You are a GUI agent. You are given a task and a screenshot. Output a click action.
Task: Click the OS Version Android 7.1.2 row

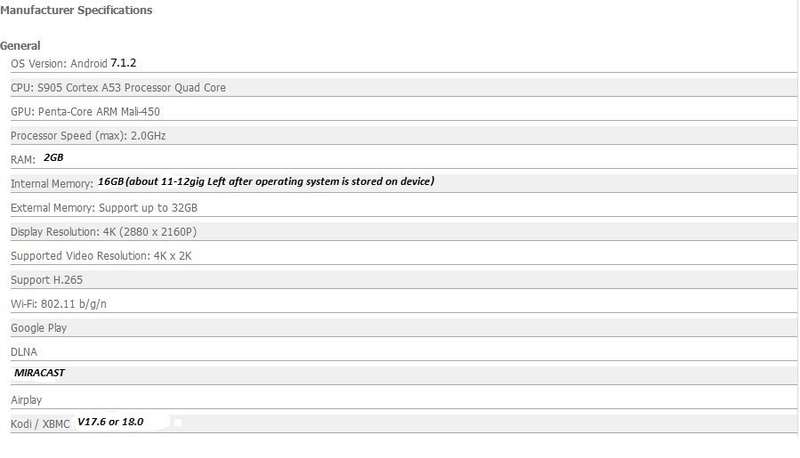pos(404,64)
